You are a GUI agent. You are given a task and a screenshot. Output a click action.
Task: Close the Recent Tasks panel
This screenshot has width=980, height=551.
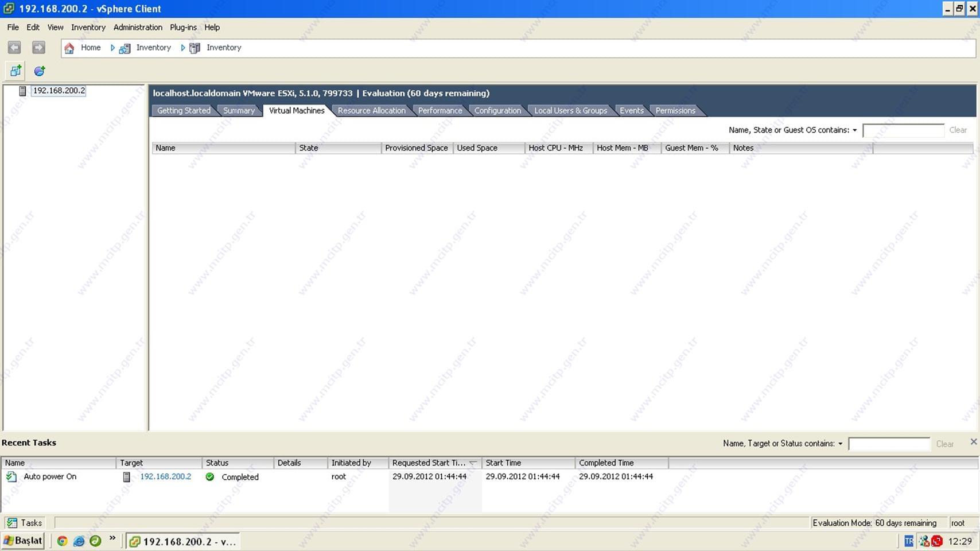[973, 441]
